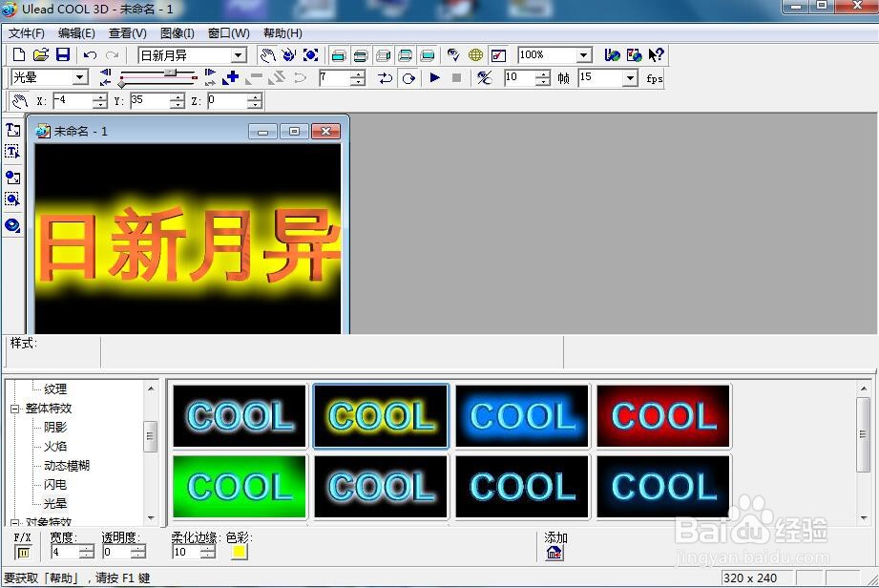Screen dimensions: 879x588
Task: Click the yellow globe wireframe icon
Action: pos(475,55)
